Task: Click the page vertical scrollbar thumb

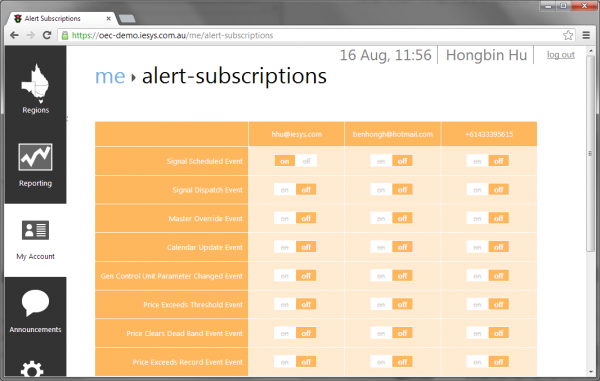Action: (x=590, y=153)
